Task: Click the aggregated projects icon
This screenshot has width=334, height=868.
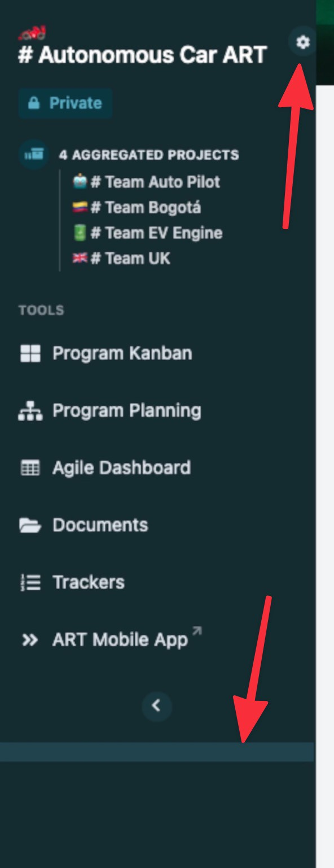Action: [x=33, y=154]
